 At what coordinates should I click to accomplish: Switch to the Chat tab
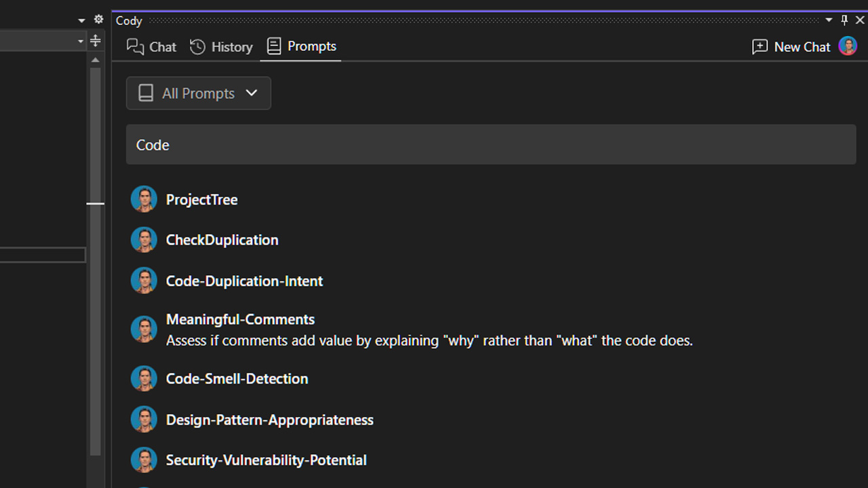click(x=152, y=47)
